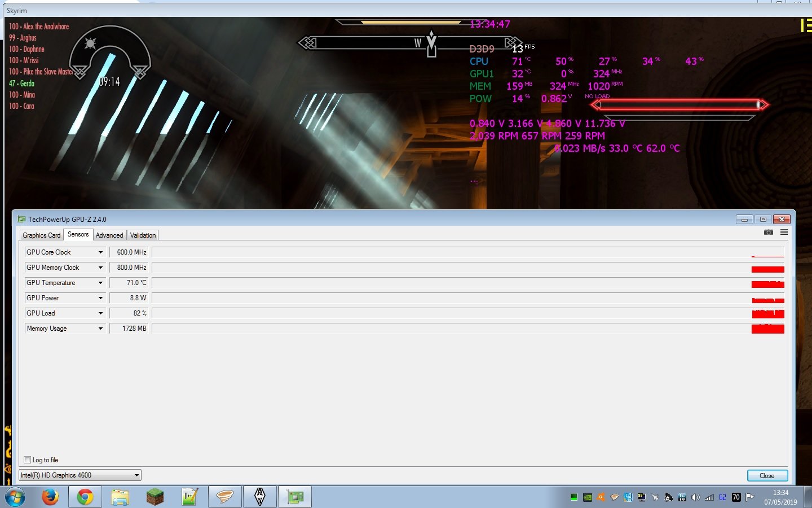Viewport: 812px width, 508px height.
Task: Open the Advanced tab
Action: click(x=109, y=235)
